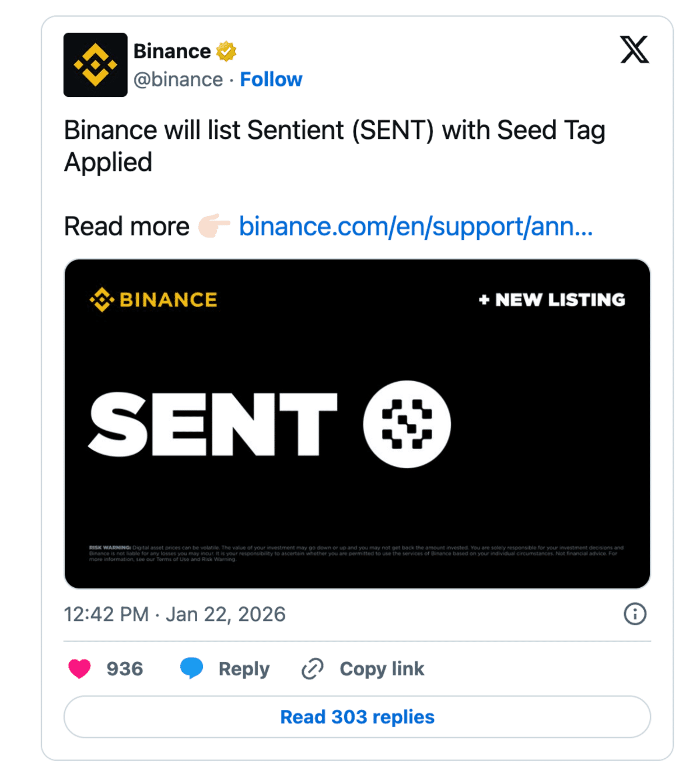Click the blue reply speech bubble icon
Image resolution: width=700 pixels, height=781 pixels.
(x=192, y=668)
